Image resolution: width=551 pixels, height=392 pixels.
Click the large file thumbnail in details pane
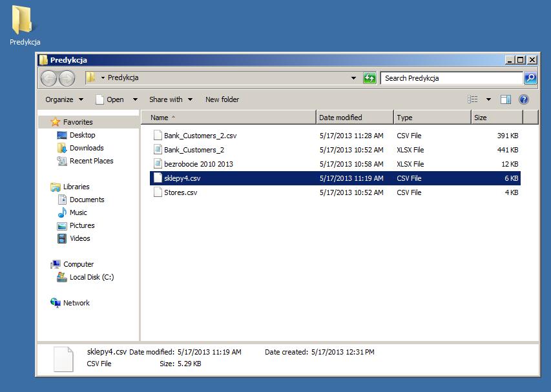point(63,359)
